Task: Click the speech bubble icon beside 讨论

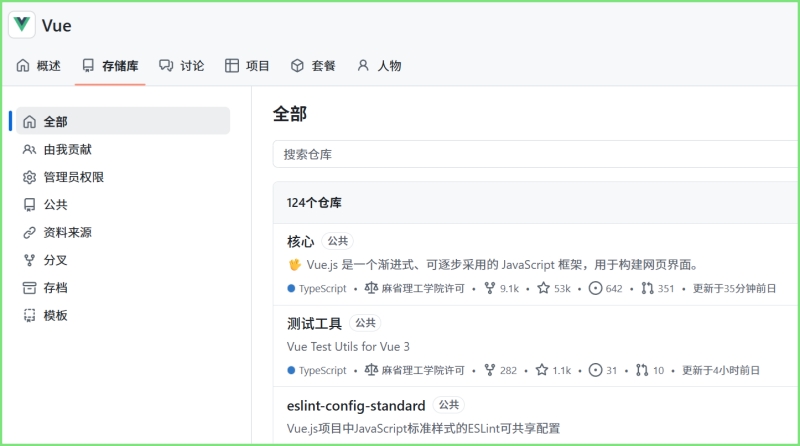Action: (x=166, y=65)
